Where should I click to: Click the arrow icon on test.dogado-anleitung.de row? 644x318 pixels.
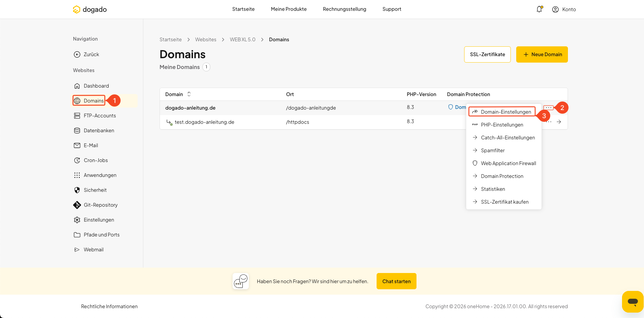[x=559, y=122]
